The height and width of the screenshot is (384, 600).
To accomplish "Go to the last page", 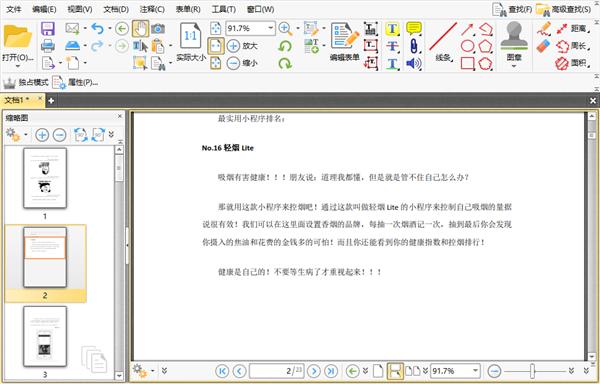I will coord(331,371).
